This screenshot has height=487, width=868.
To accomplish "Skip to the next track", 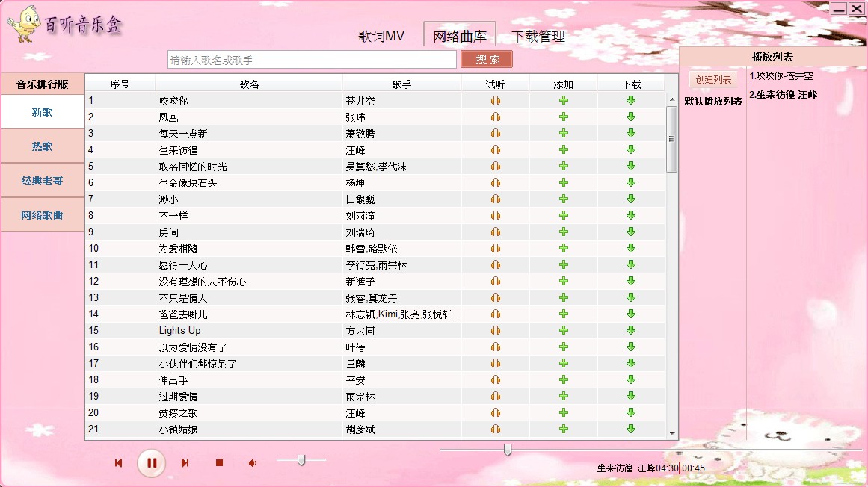I will (185, 462).
